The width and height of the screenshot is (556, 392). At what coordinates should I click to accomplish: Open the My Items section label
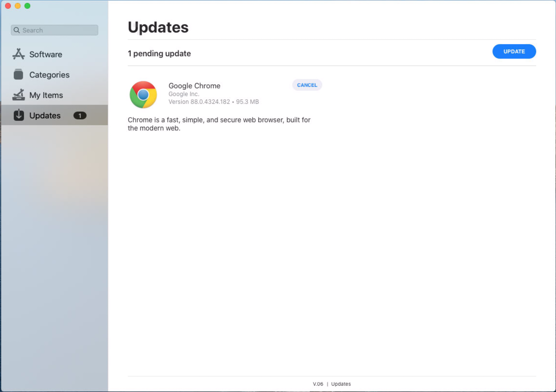click(46, 95)
